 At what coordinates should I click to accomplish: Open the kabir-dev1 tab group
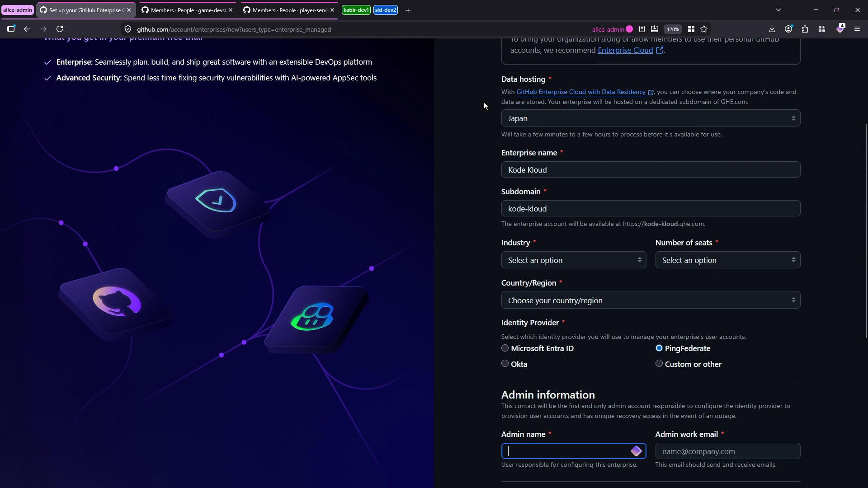point(356,10)
